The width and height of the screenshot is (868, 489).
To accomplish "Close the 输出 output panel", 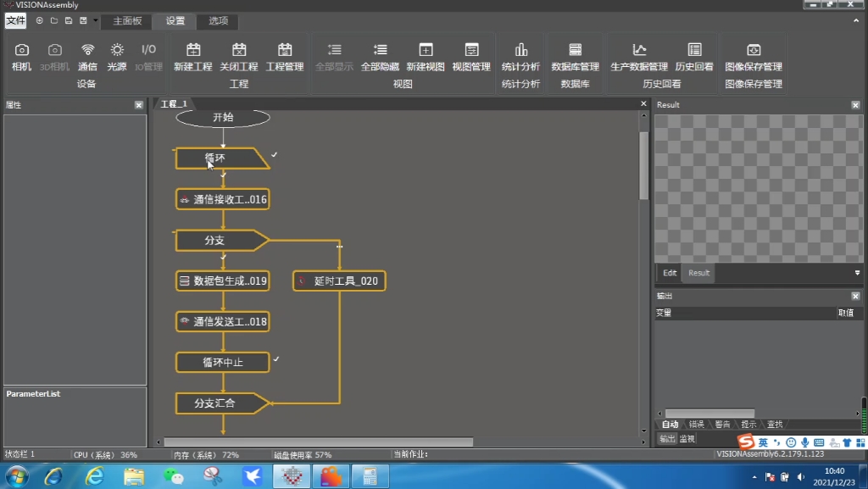I will 855,296.
